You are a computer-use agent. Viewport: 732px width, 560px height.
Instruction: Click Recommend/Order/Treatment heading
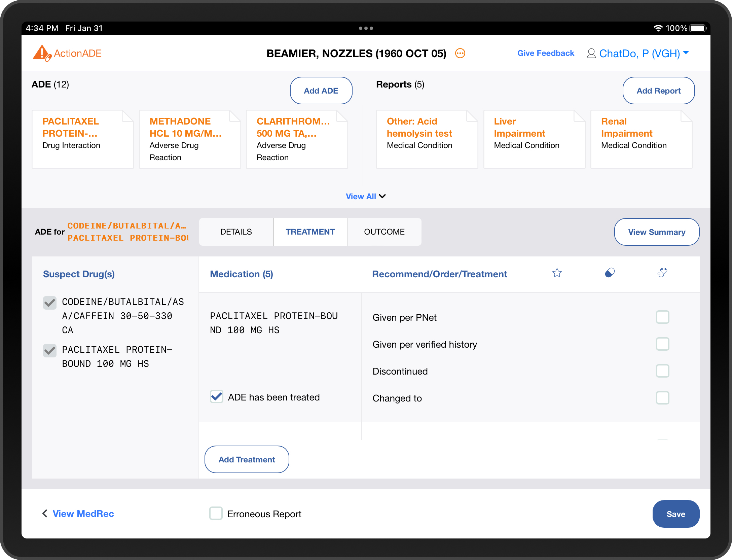pyautogui.click(x=439, y=274)
